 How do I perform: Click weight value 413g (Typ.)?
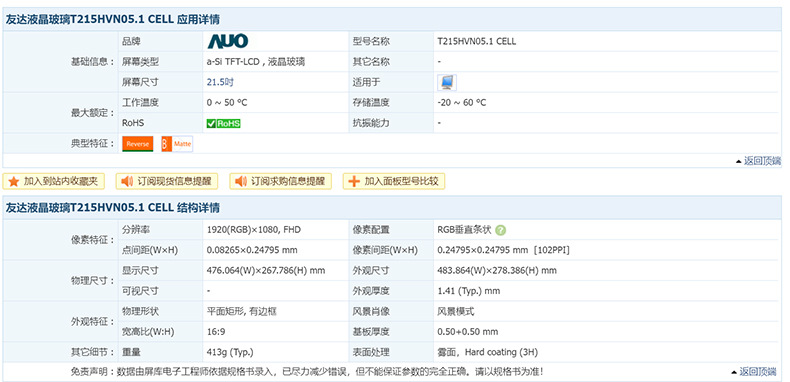click(x=230, y=352)
